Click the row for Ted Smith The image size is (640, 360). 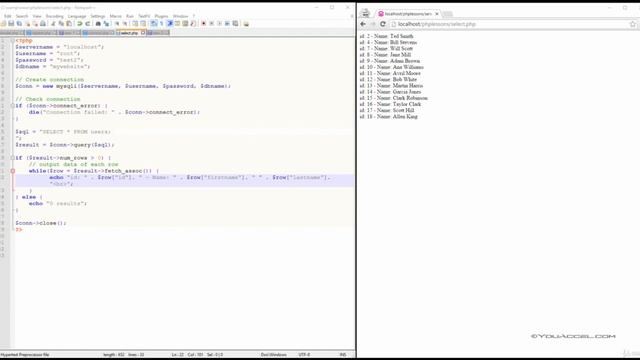(386, 36)
